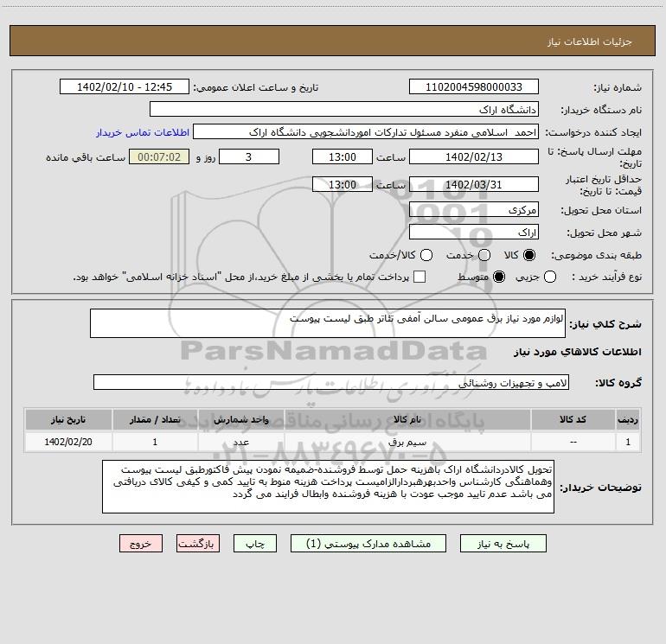Click the چاپ print button

[x=255, y=544]
